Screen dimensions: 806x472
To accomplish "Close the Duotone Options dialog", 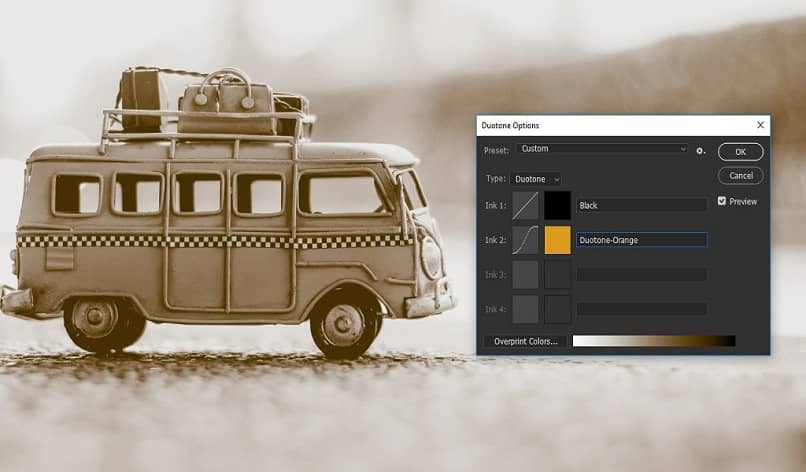I will pos(760,125).
